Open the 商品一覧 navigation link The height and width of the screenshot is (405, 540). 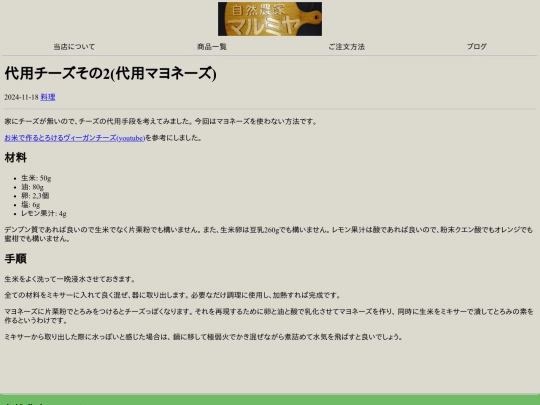(x=212, y=46)
